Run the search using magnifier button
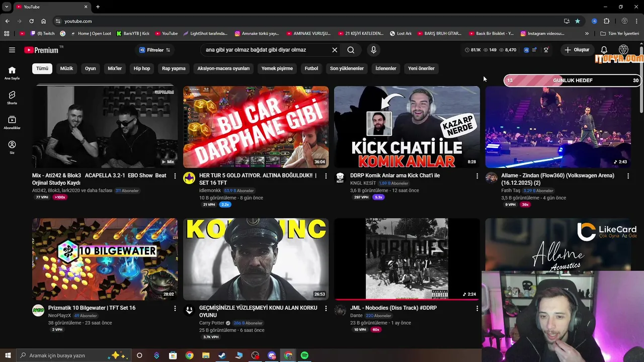Image resolution: width=644 pixels, height=362 pixels. click(351, 50)
